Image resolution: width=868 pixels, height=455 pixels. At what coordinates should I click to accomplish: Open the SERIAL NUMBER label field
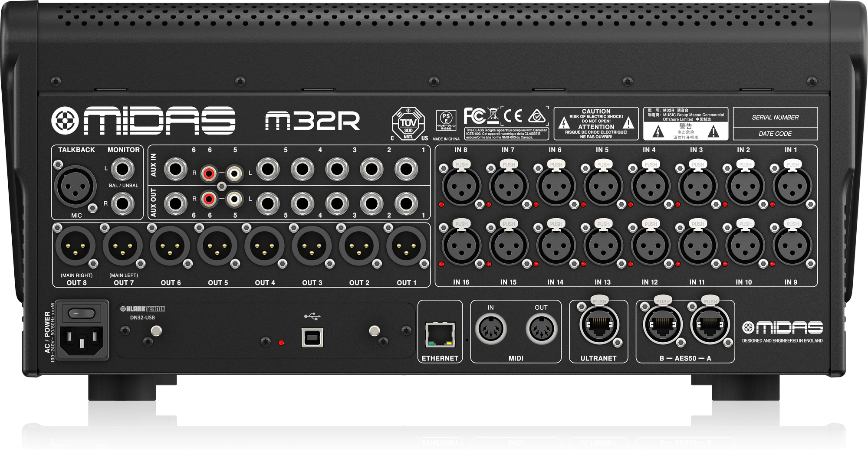point(776,117)
